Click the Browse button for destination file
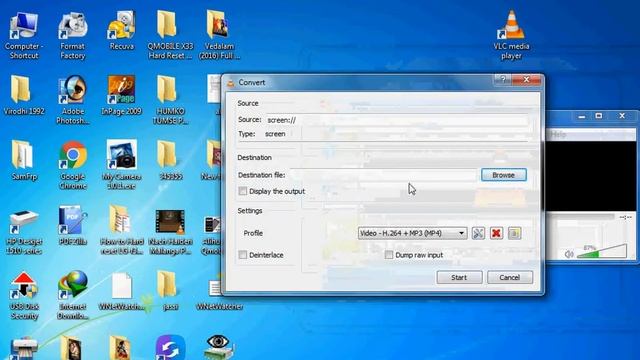 (x=504, y=175)
